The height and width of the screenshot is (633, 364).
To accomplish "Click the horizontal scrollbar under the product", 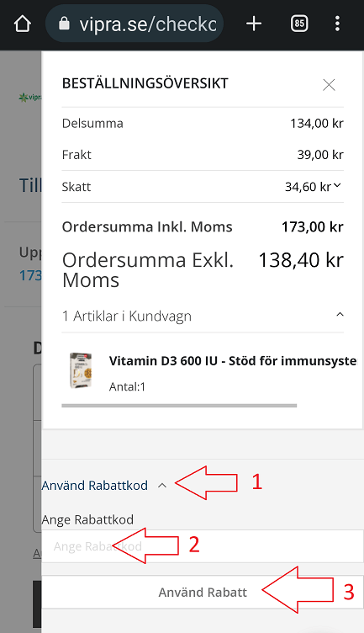I will click(179, 406).
